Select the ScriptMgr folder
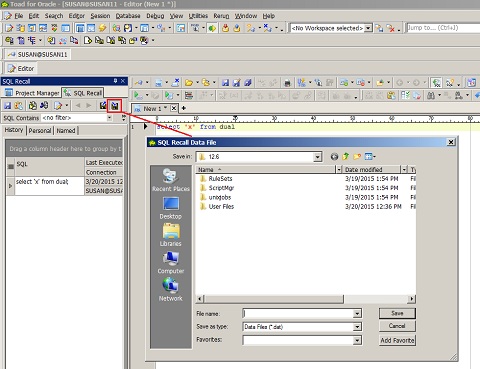The height and width of the screenshot is (369, 480). pos(217,188)
